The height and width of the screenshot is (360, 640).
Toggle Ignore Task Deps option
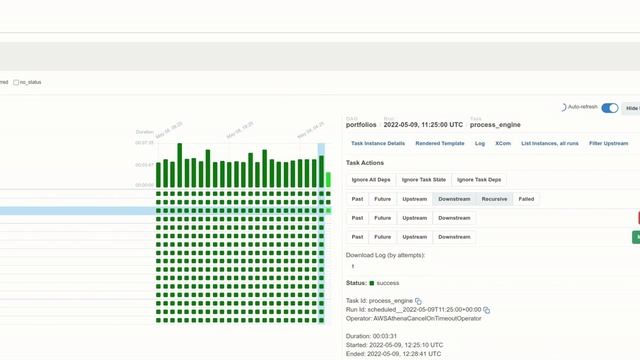(479, 180)
